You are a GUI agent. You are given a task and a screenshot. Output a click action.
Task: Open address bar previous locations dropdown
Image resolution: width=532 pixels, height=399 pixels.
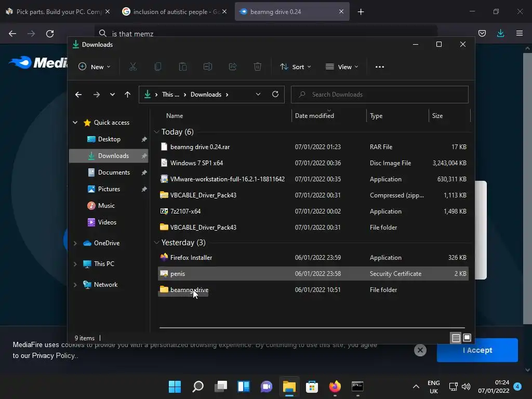point(258,95)
